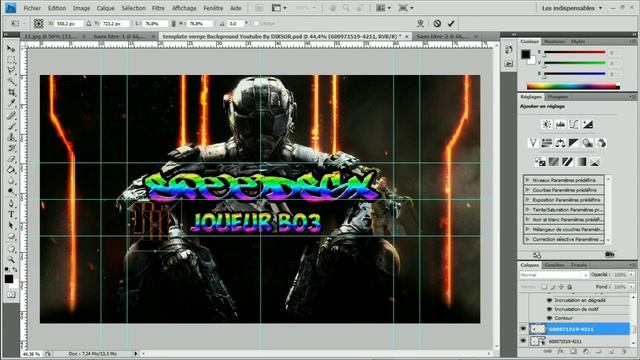Pick a color from the spectrum ramp

pos(573,86)
